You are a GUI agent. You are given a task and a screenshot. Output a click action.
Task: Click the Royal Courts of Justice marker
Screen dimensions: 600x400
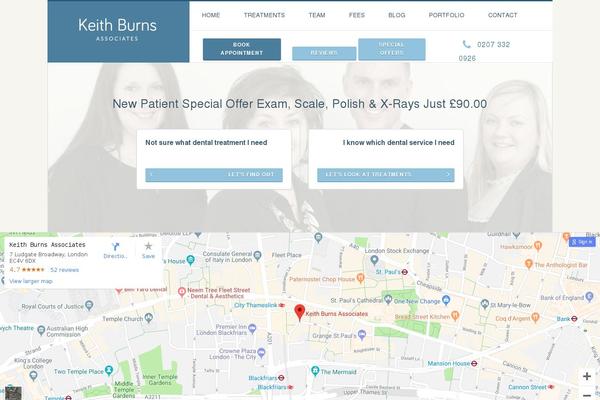(89, 305)
